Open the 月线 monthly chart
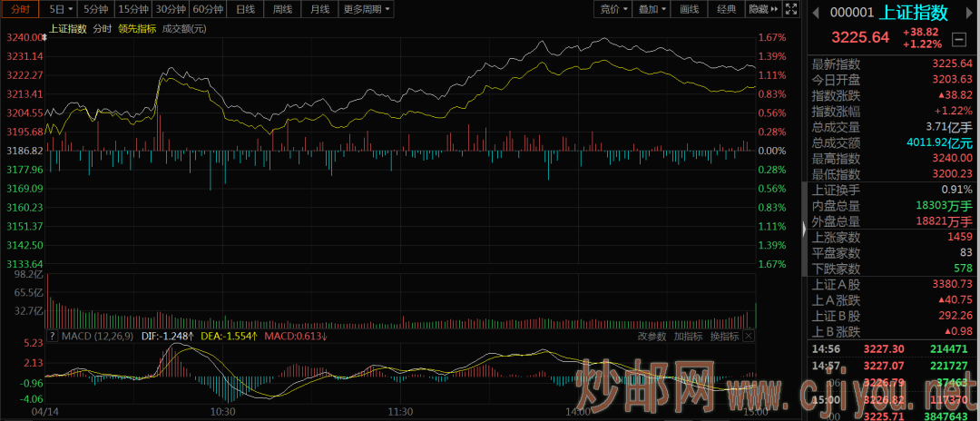This screenshot has width=980, height=421. click(x=320, y=9)
